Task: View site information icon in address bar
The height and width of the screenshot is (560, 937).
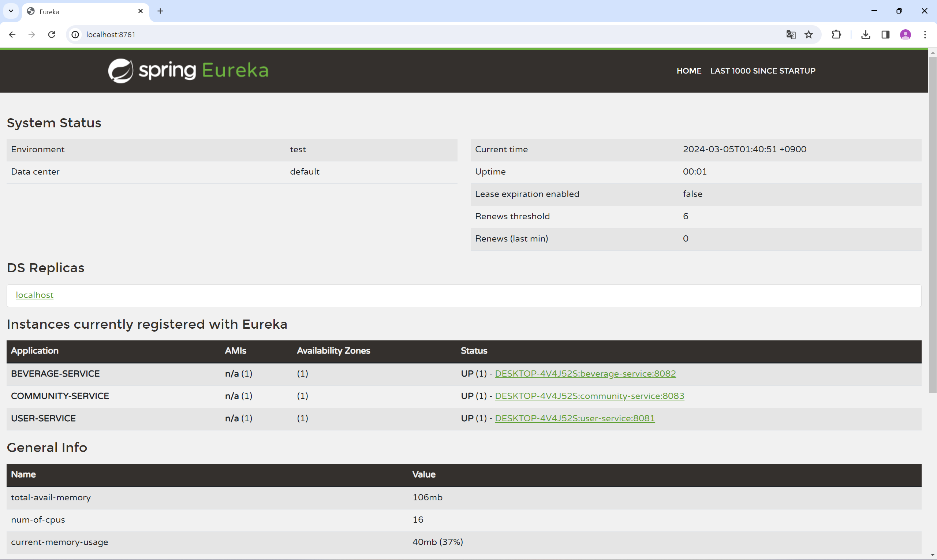Action: (x=75, y=35)
